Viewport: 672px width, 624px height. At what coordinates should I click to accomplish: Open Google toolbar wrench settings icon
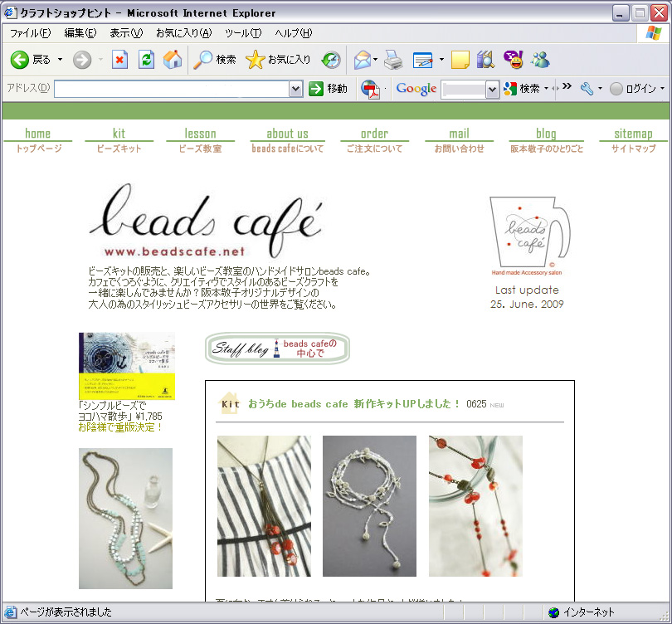587,89
